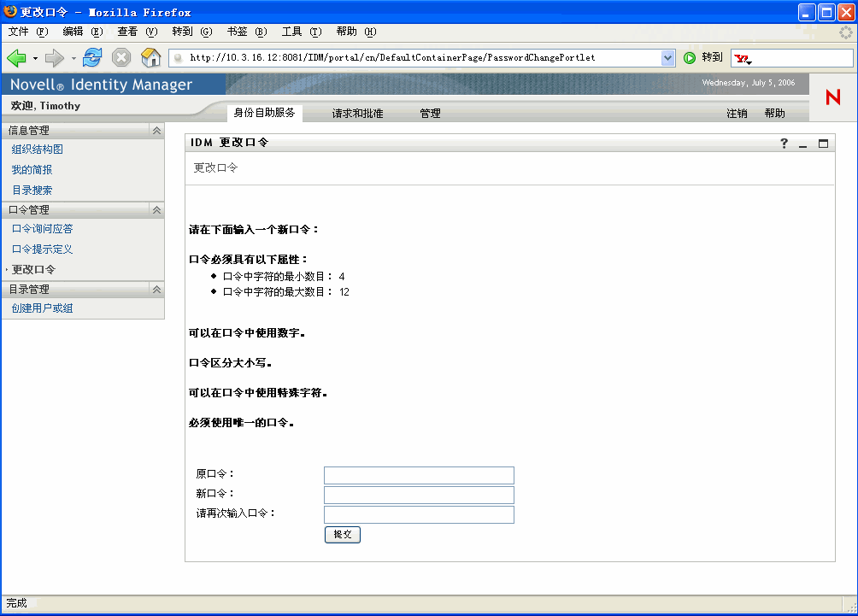Image resolution: width=858 pixels, height=616 pixels.
Task: Switch to the 管理 tab
Action: [x=430, y=114]
